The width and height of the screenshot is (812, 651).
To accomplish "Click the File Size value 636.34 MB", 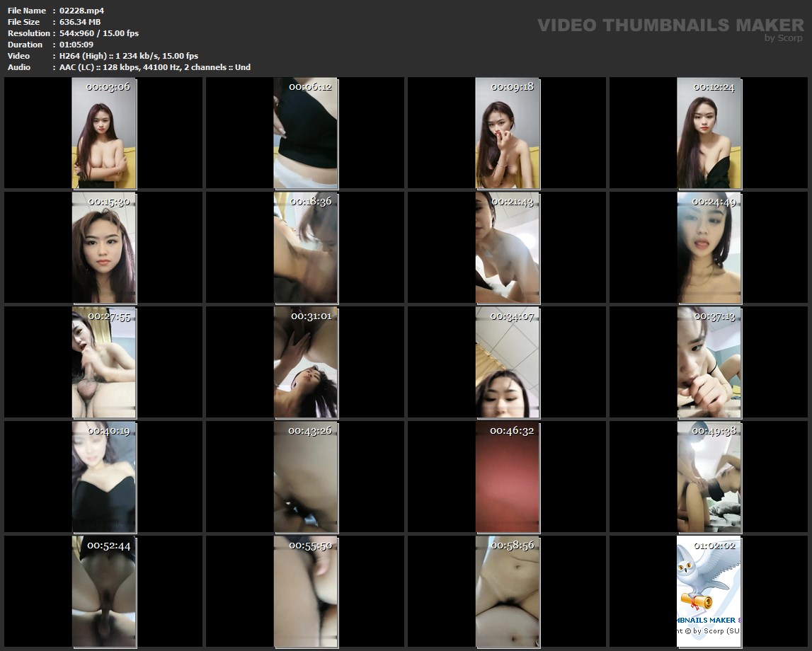I will pyautogui.click(x=80, y=22).
